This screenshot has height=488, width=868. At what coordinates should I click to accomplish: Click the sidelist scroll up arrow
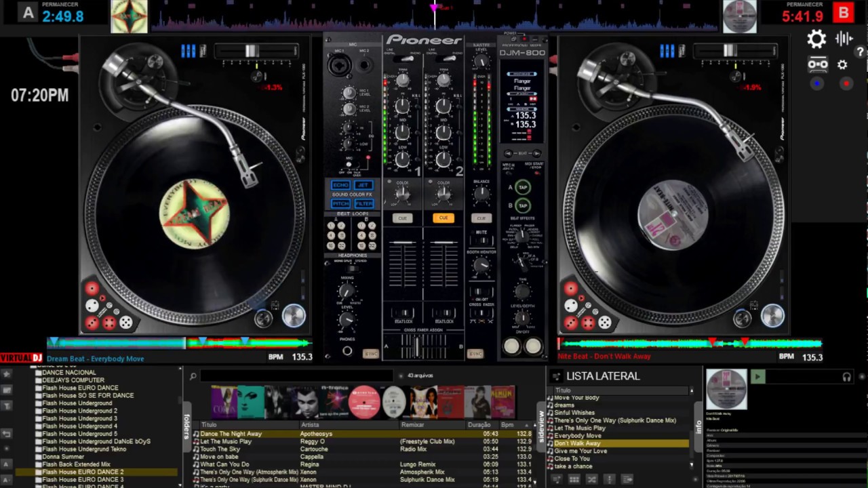pyautogui.click(x=692, y=391)
